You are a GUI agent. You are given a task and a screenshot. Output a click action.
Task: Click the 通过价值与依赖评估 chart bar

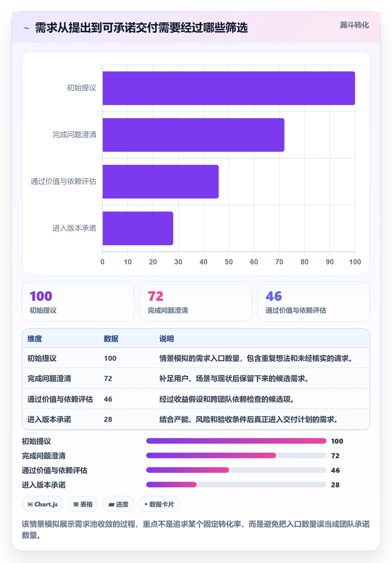pyautogui.click(x=160, y=182)
